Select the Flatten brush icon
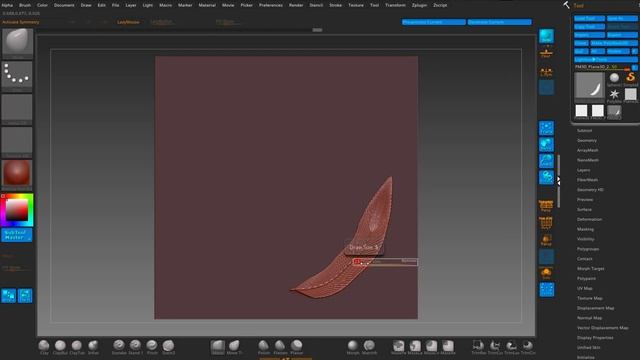640x360 pixels. click(280, 346)
